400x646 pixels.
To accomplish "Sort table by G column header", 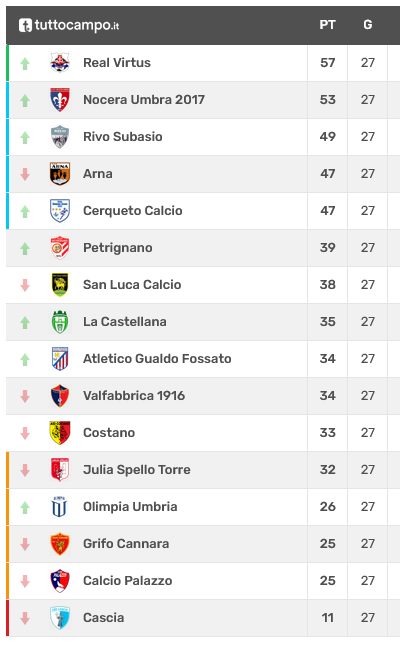I will point(367,25).
